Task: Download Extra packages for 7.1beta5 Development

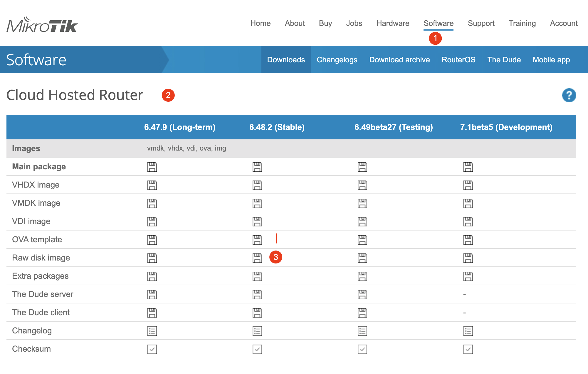Action: point(468,276)
